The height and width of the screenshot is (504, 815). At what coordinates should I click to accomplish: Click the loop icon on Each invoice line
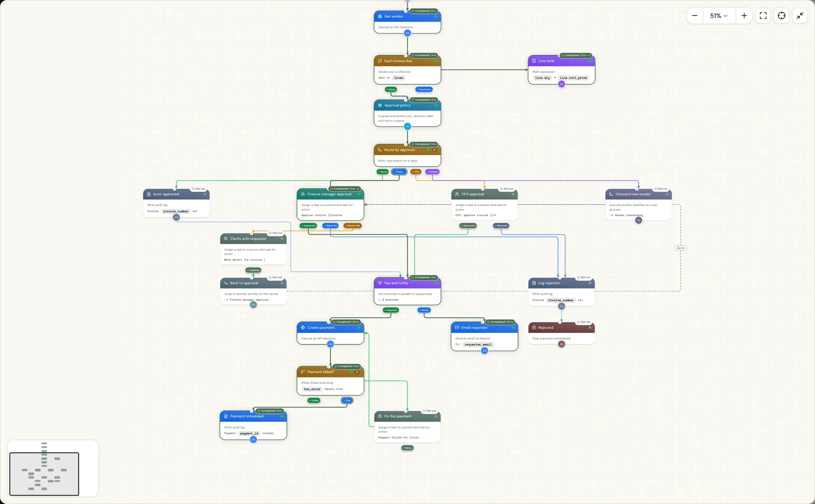380,61
